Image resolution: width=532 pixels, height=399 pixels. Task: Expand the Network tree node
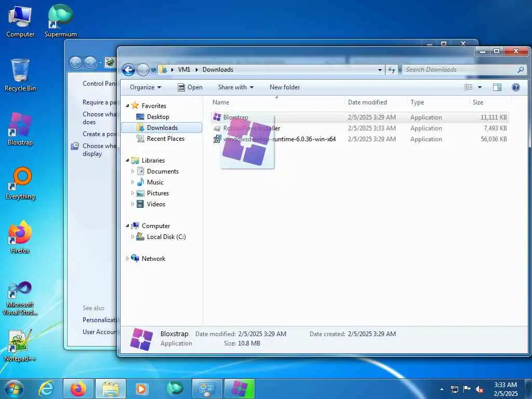pos(128,259)
